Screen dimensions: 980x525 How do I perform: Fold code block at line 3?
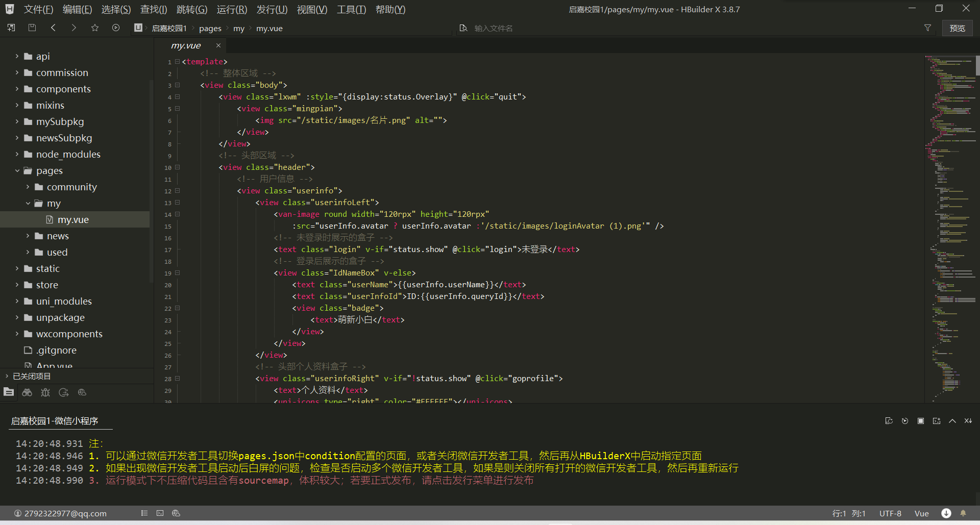tap(178, 85)
